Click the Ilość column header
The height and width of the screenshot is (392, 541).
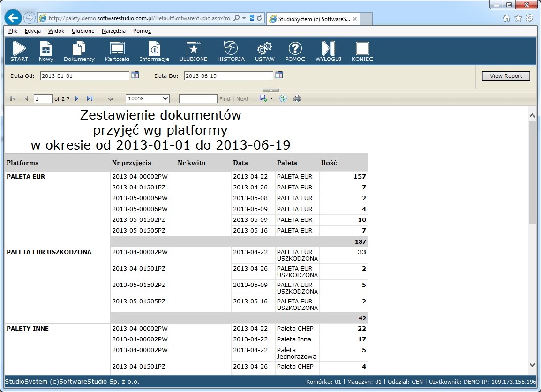pos(329,163)
